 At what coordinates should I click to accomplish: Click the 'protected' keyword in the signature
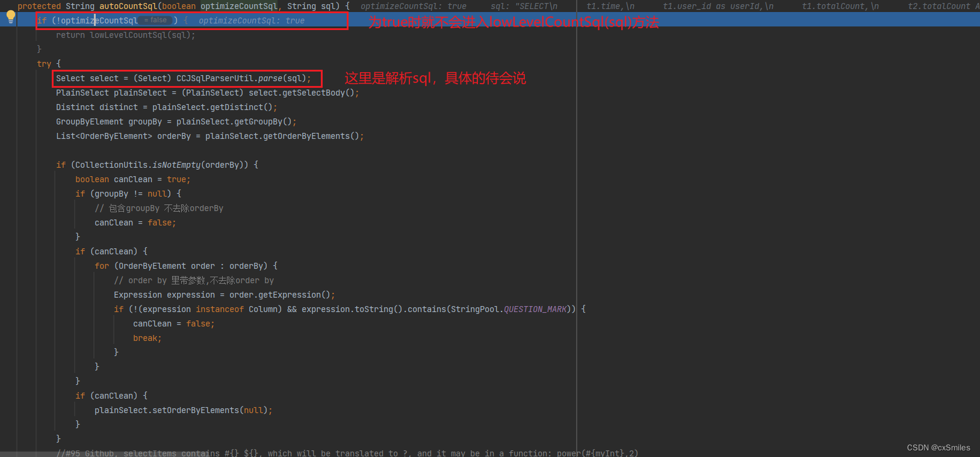pos(39,6)
